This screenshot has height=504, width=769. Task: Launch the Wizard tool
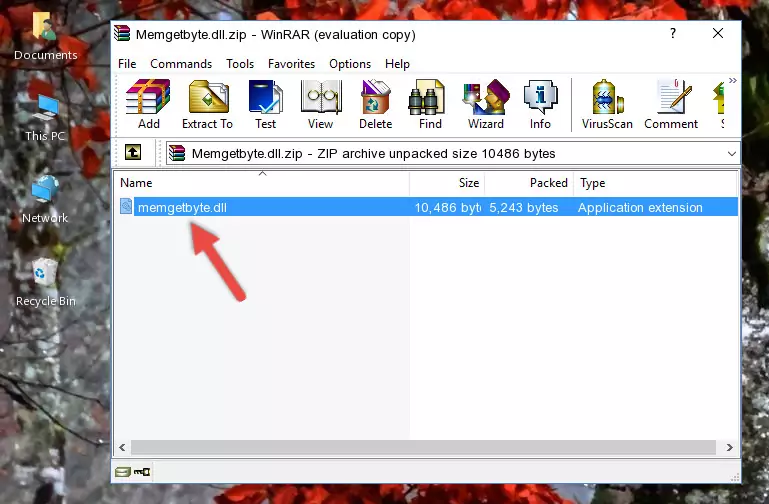[x=486, y=104]
